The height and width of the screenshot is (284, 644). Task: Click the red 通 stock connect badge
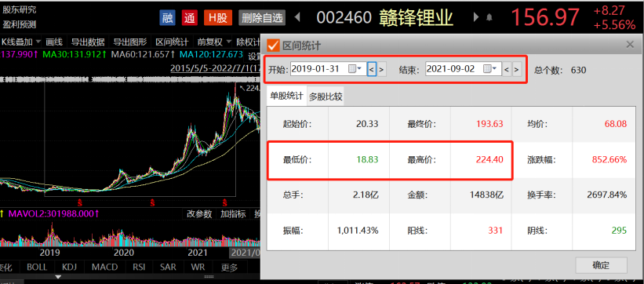(190, 18)
